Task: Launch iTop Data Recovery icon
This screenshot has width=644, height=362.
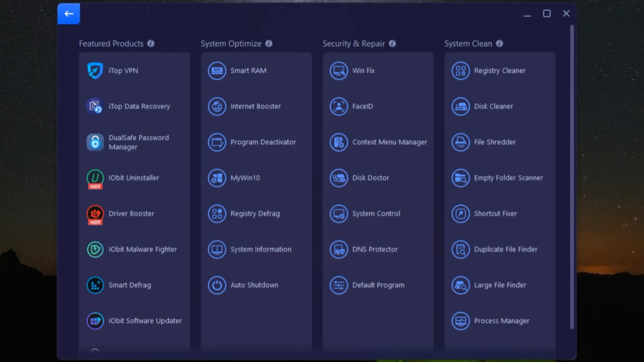Action: [95, 106]
